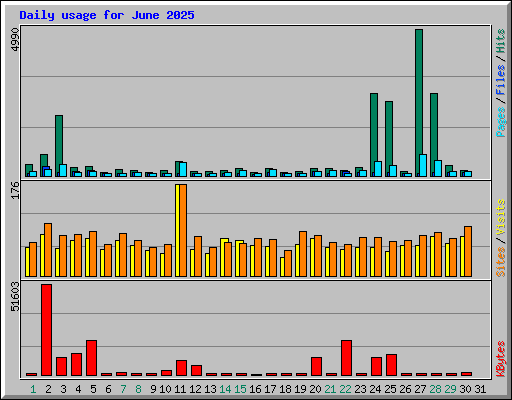512x400 pixels.
Task: Click green weekend day label 7
Action: 123,389
